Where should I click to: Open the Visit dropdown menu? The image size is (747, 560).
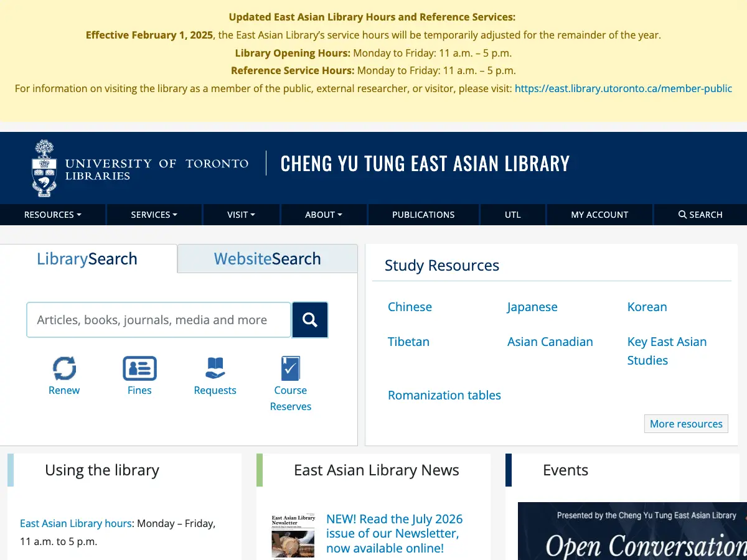pos(242,215)
